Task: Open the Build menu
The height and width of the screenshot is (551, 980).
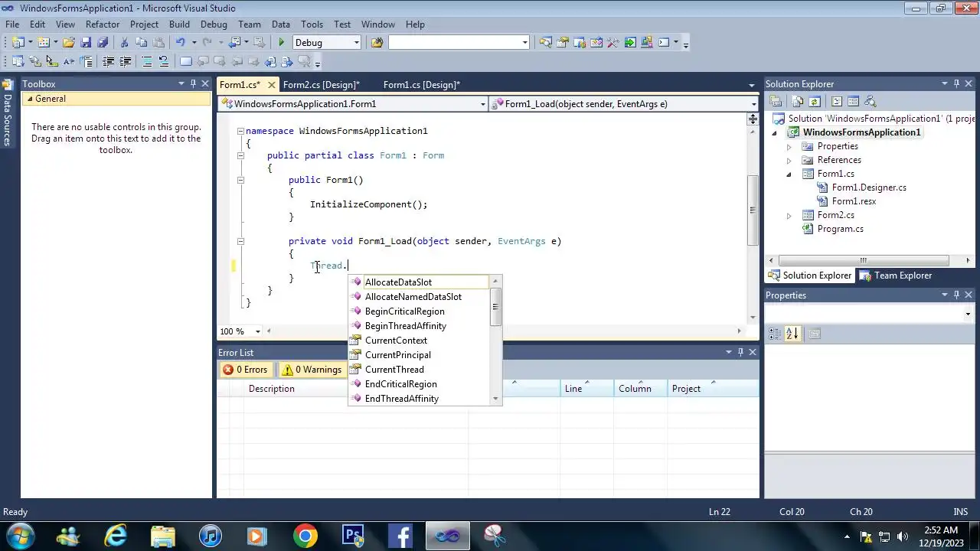Action: pyautogui.click(x=179, y=24)
